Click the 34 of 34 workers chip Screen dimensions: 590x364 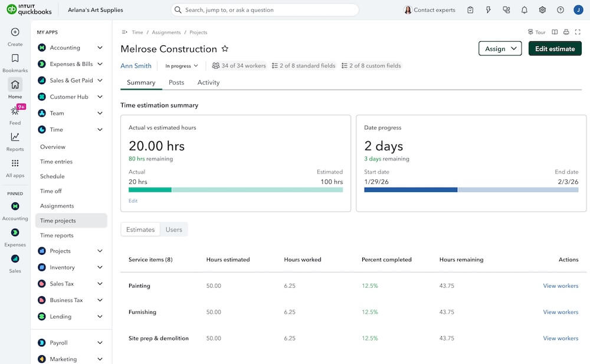coord(239,66)
